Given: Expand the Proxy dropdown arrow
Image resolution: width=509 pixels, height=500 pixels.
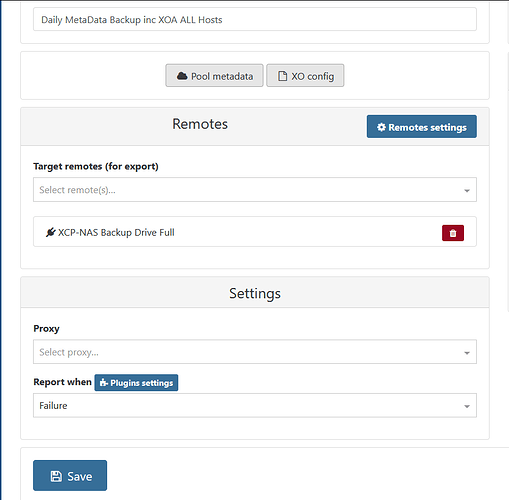Looking at the screenshot, I should coord(467,353).
